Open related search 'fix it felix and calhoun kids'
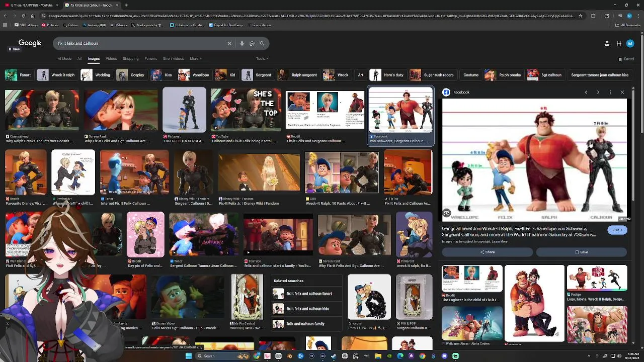The width and height of the screenshot is (644, 362). (307, 309)
